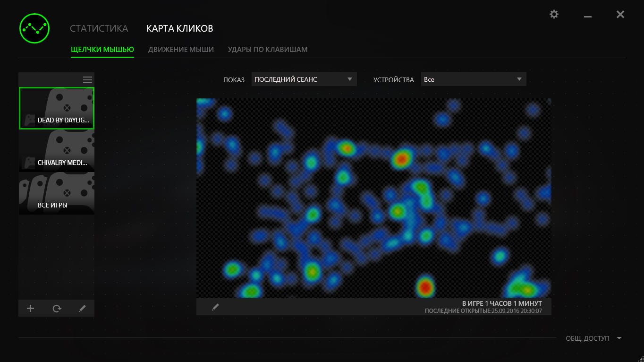Click the Razer Cortex stats logo icon
Viewport: 644px width, 362px height.
click(34, 28)
